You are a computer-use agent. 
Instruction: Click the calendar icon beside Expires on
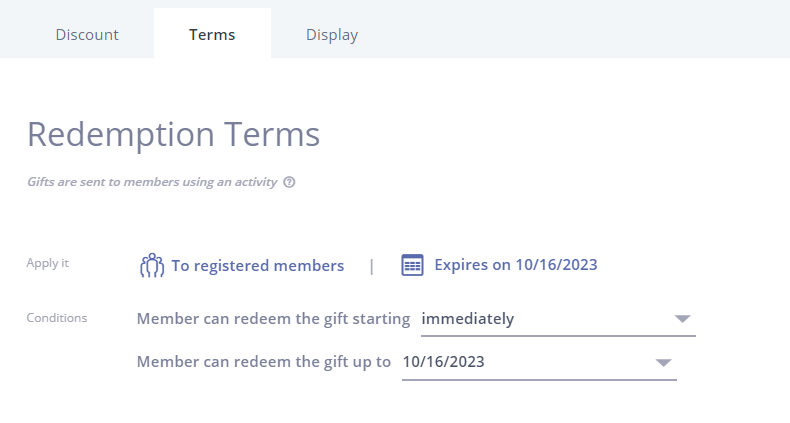point(412,265)
